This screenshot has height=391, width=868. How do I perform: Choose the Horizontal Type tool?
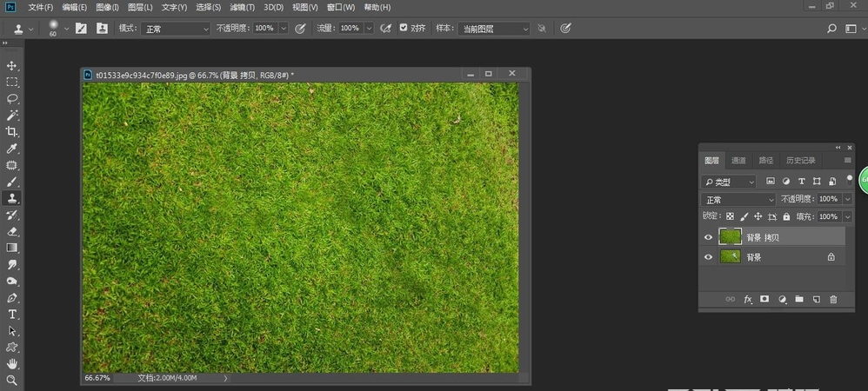[12, 314]
